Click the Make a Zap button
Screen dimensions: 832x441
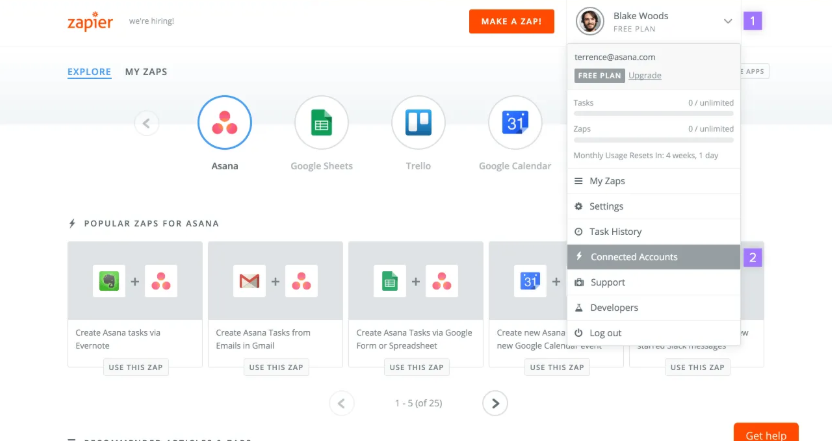tap(512, 21)
